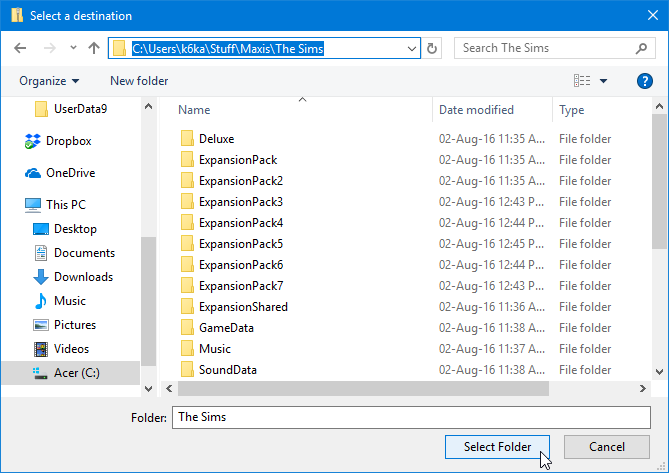This screenshot has height=473, width=669.
Task: Expand the address bar history dropdown
Action: (412, 47)
